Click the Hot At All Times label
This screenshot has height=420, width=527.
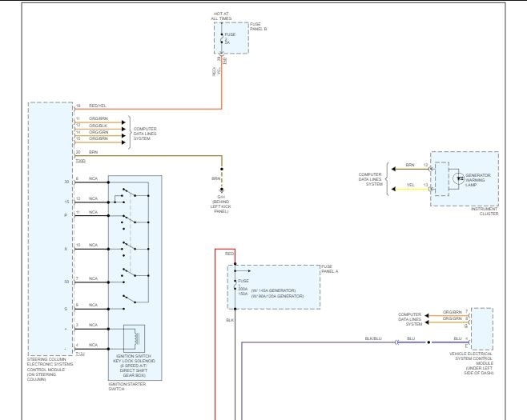(x=221, y=16)
